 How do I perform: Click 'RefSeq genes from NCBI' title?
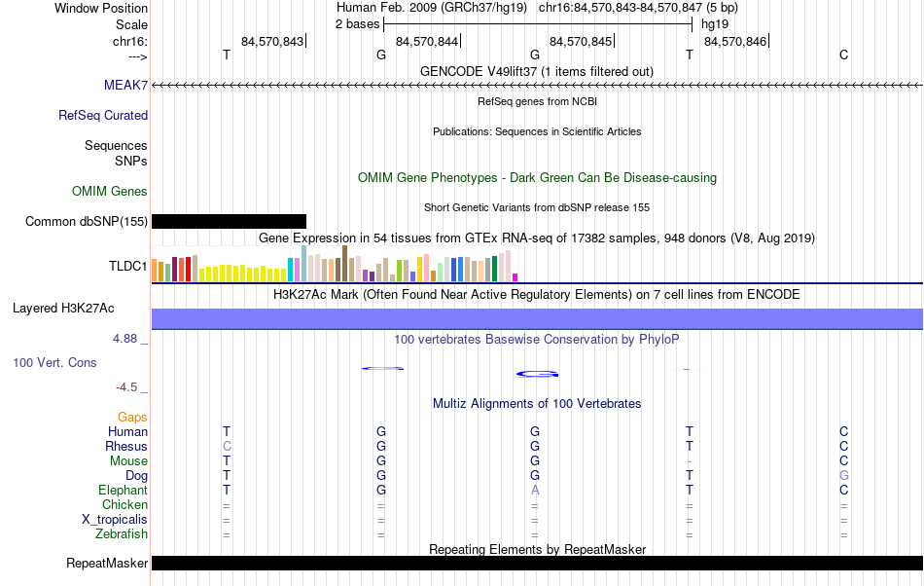coord(537,101)
